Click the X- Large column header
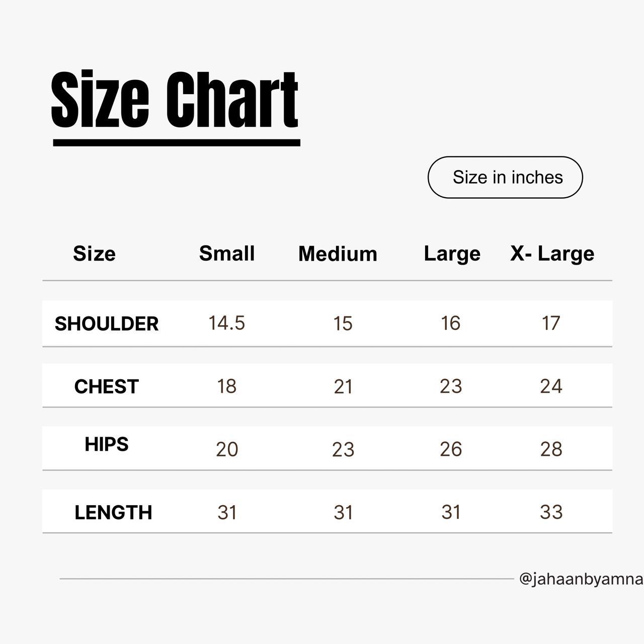This screenshot has width=644, height=644. 552,254
